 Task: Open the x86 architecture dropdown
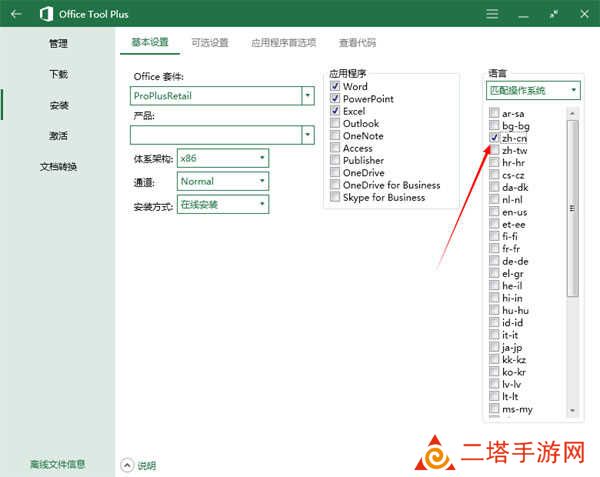pyautogui.click(x=223, y=158)
